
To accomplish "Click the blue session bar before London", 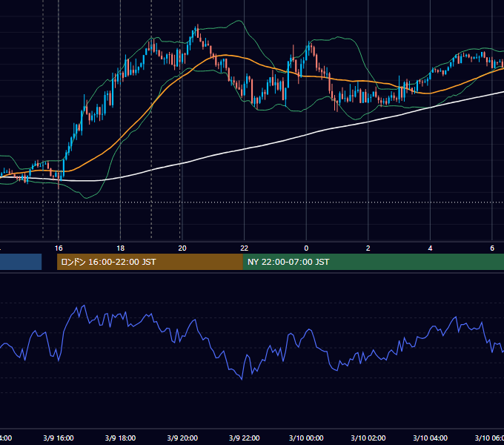I will pyautogui.click(x=21, y=262).
